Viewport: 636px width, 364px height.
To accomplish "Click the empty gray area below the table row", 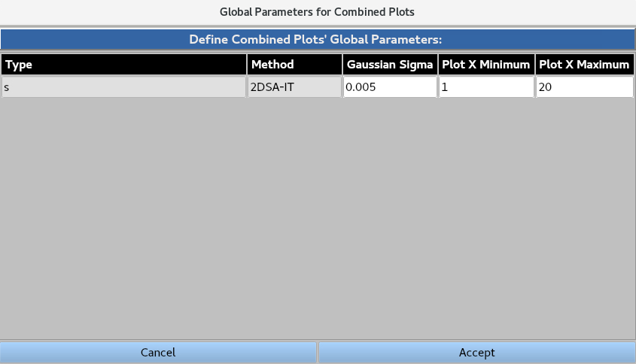I will tap(318, 218).
